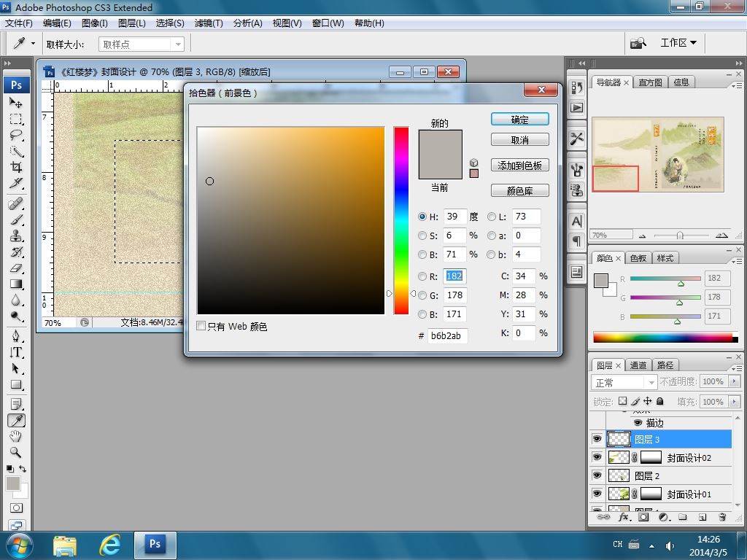Image resolution: width=747 pixels, height=560 pixels.
Task: Select the Notes tool
Action: [x=16, y=404]
